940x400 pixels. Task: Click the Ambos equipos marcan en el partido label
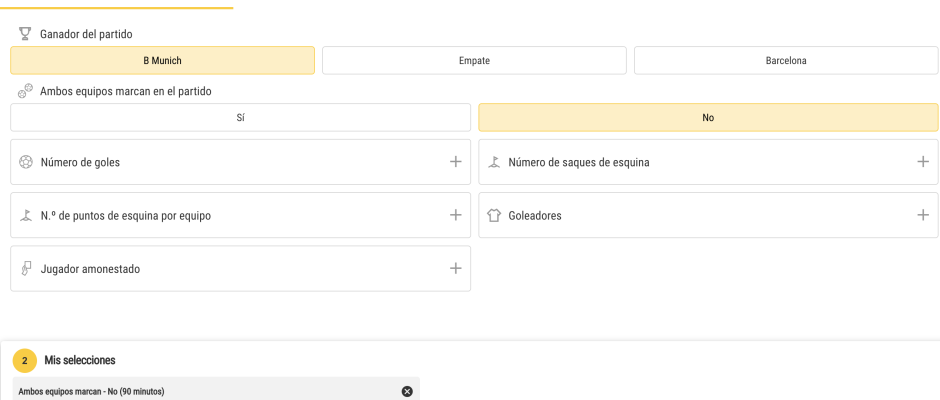(126, 92)
